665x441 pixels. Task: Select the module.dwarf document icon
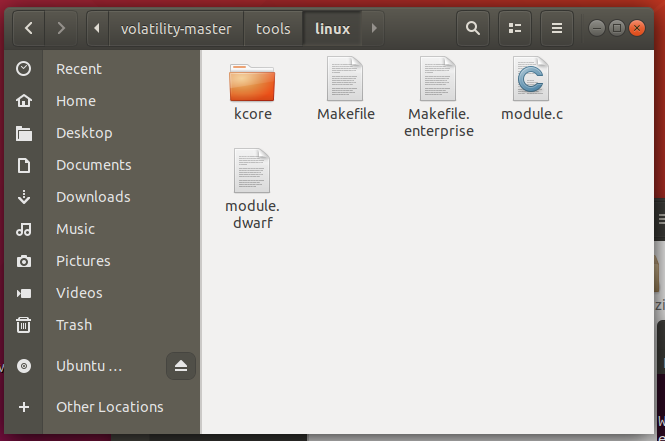[252, 170]
